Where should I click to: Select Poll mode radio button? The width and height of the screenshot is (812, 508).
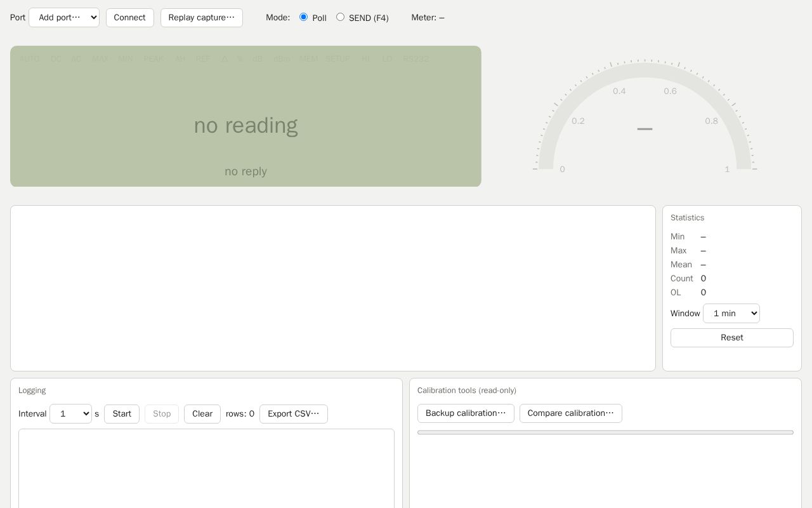(303, 17)
